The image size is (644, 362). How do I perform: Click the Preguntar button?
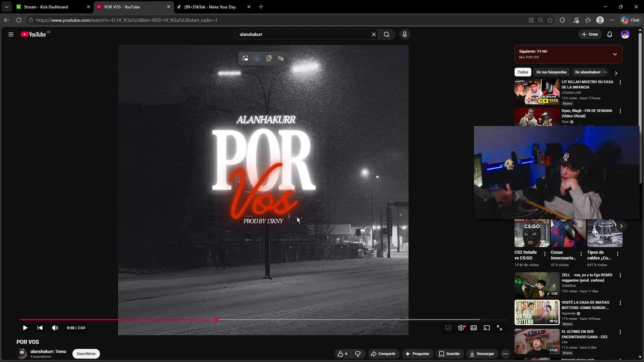pos(417,353)
